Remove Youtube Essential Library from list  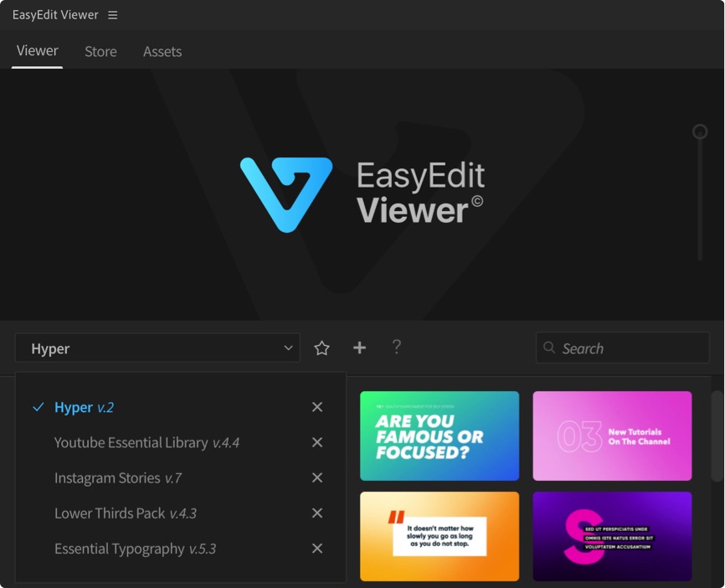317,442
